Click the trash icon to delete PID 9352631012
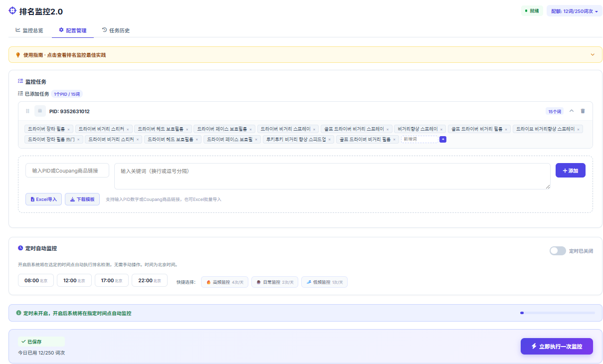Image resolution: width=603 pixels, height=364 pixels. tap(583, 111)
